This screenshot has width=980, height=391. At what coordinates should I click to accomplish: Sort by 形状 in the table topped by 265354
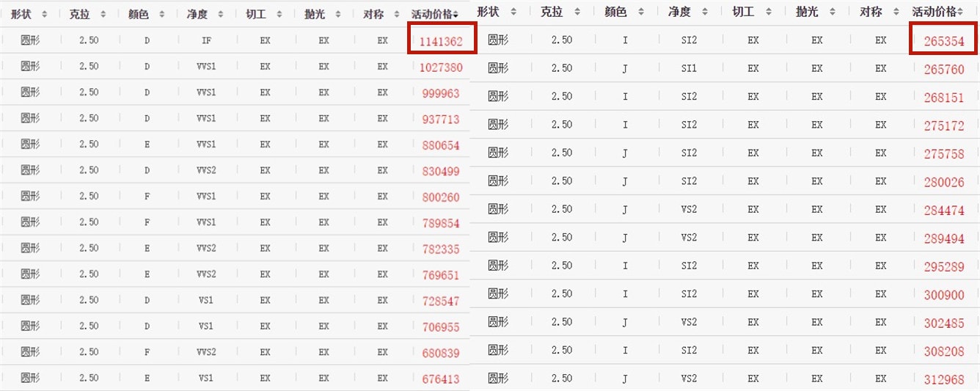point(513,12)
